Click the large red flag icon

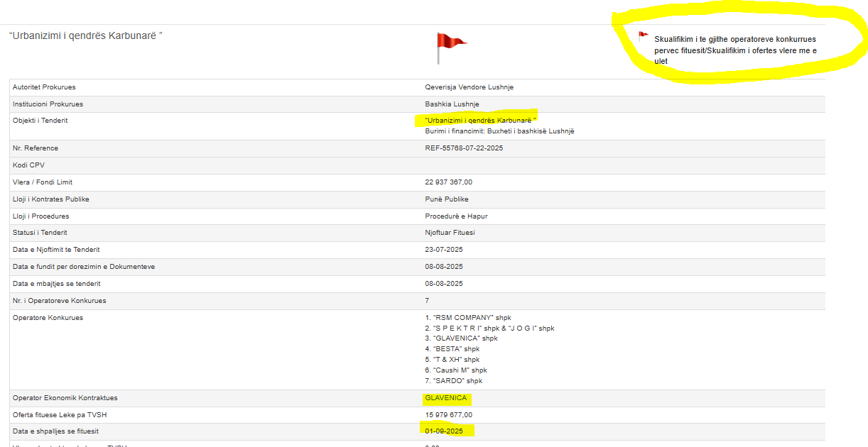tap(451, 47)
